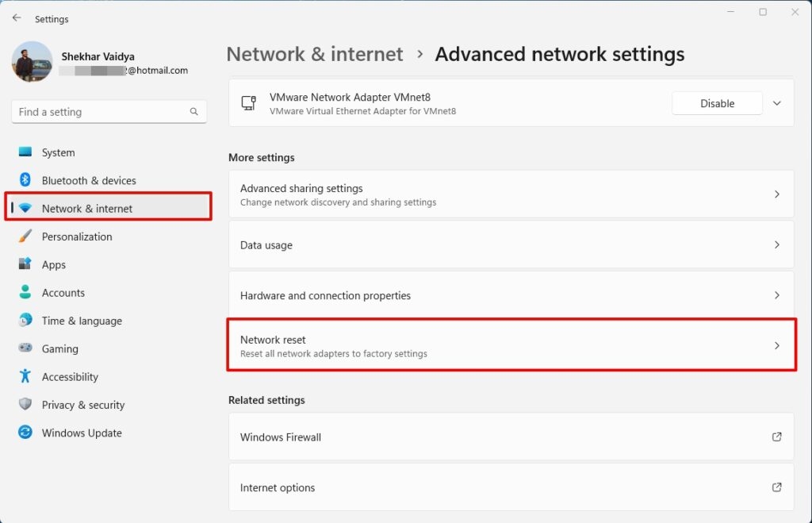Click the Time & language globe icon

click(x=25, y=320)
